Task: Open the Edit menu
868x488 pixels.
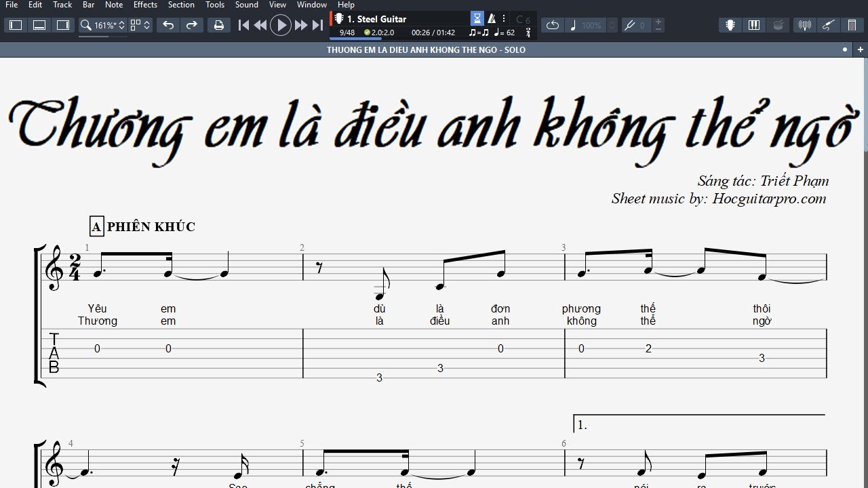Action: tap(35, 5)
